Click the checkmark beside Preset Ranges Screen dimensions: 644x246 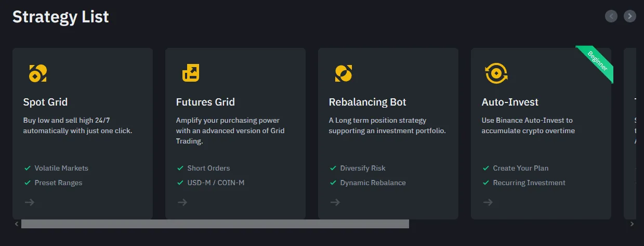28,183
